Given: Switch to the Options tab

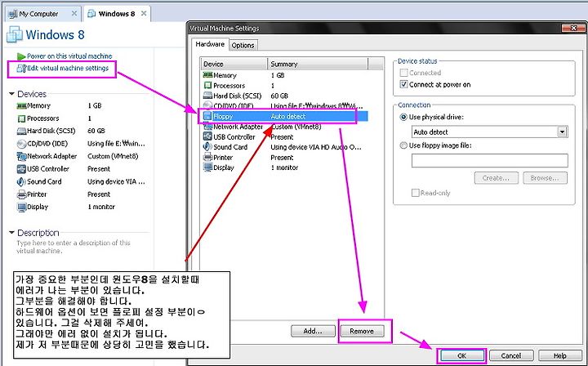Looking at the screenshot, I should (243, 46).
